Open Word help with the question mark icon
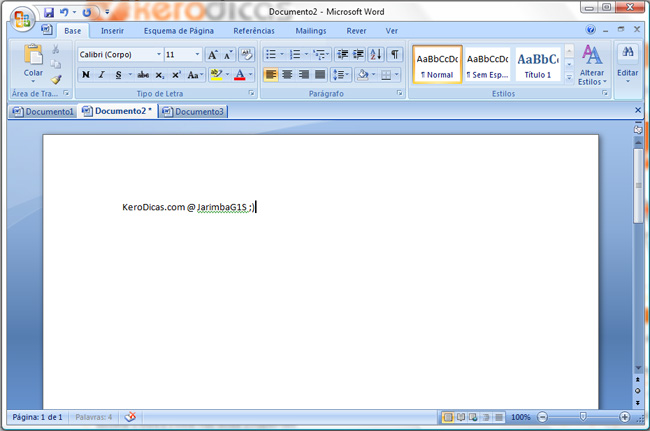The height and width of the screenshot is (431, 650). [591, 29]
